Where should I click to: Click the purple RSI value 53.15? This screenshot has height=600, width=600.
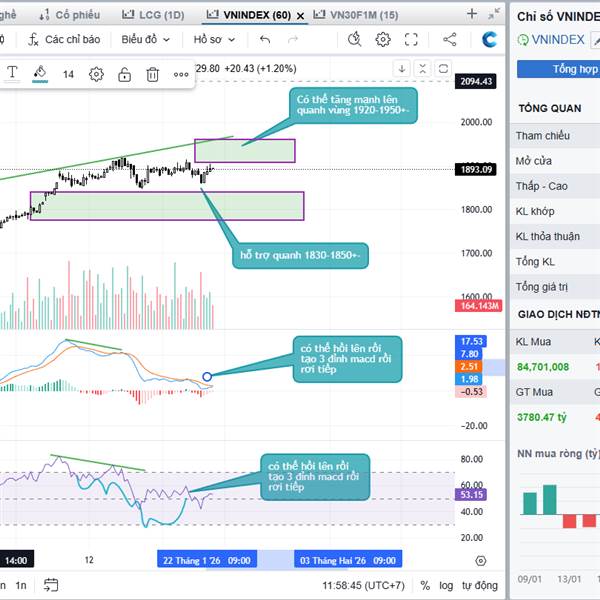point(471,494)
